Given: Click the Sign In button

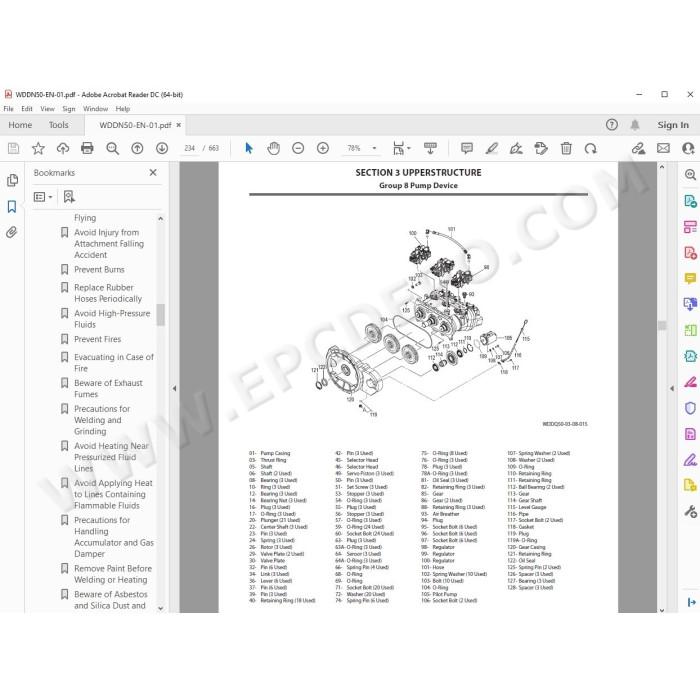Looking at the screenshot, I should pos(673,125).
